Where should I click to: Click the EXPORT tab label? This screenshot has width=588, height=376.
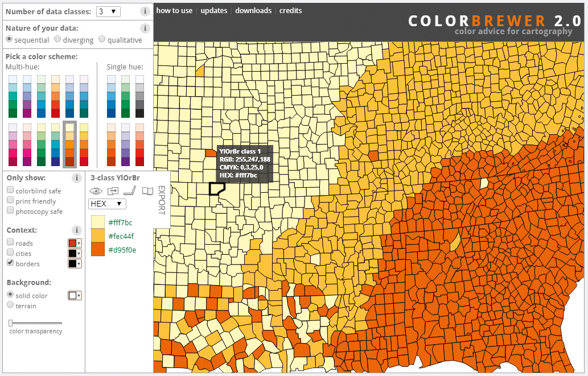tap(162, 200)
